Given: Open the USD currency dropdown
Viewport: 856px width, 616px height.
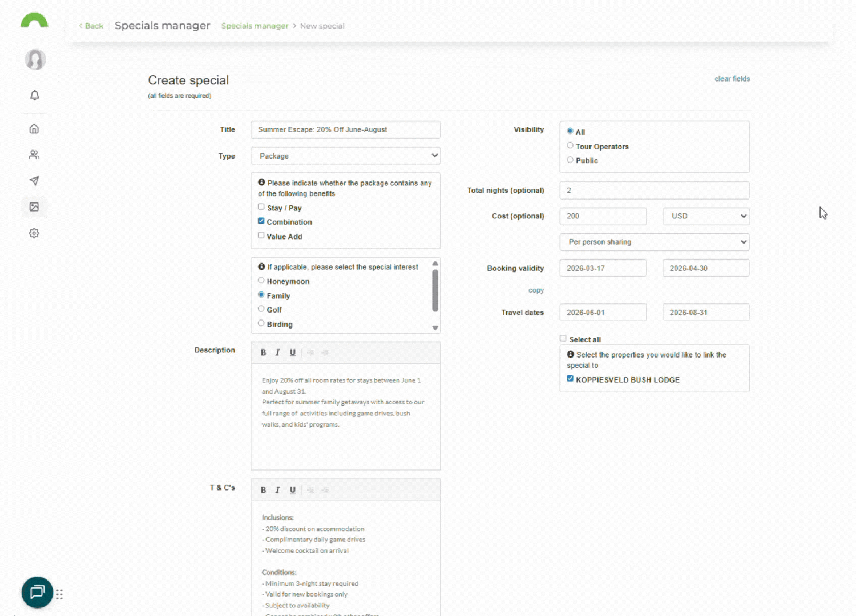Looking at the screenshot, I should tap(705, 216).
